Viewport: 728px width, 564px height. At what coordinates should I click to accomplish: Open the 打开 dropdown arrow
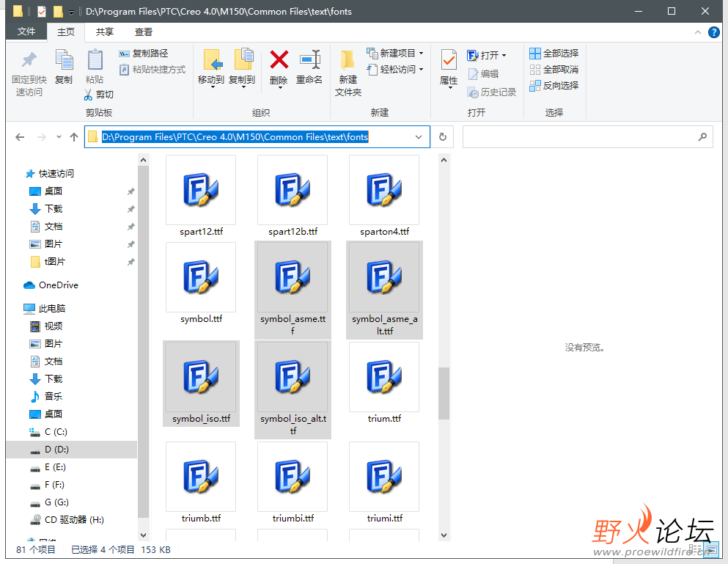pyautogui.click(x=504, y=56)
